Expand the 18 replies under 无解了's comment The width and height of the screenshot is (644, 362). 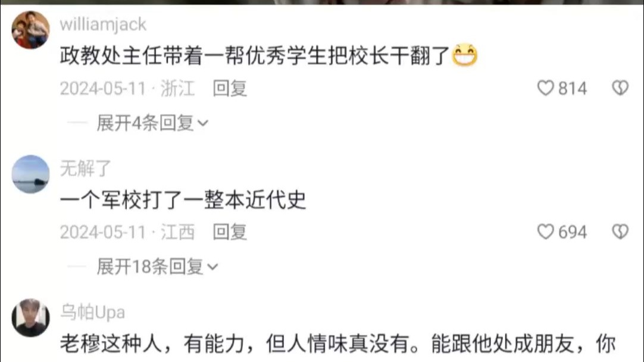click(x=157, y=267)
